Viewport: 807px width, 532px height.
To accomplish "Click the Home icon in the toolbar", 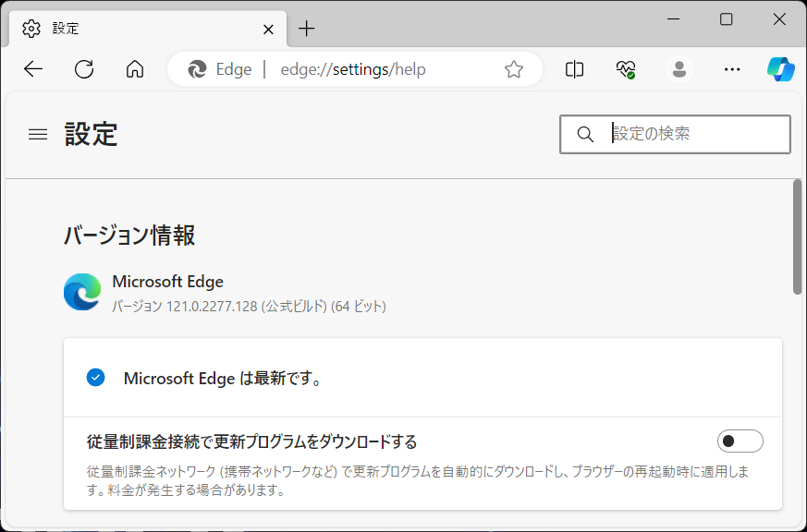I will (x=134, y=68).
